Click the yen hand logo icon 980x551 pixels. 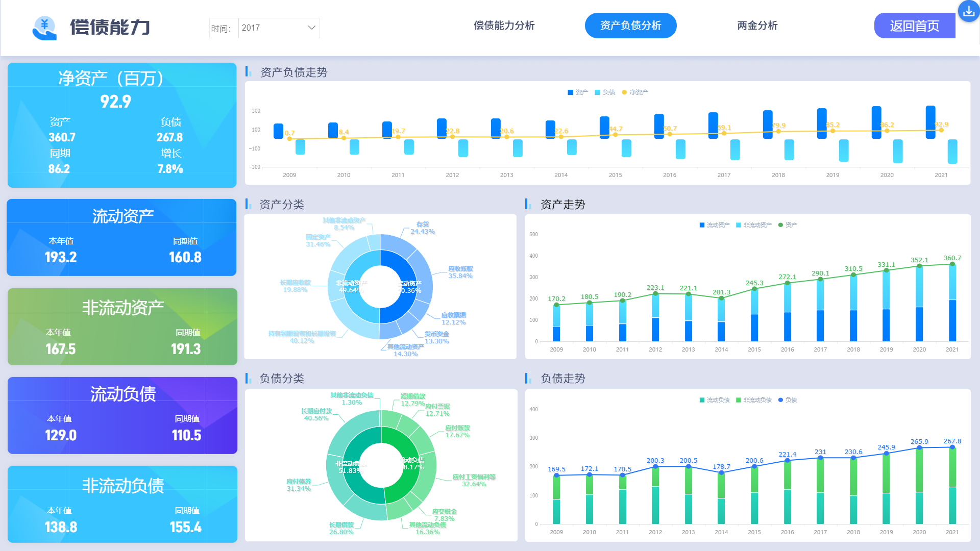tap(45, 28)
